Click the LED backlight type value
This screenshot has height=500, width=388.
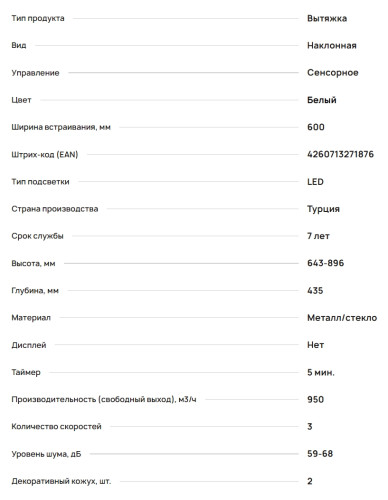point(315,182)
